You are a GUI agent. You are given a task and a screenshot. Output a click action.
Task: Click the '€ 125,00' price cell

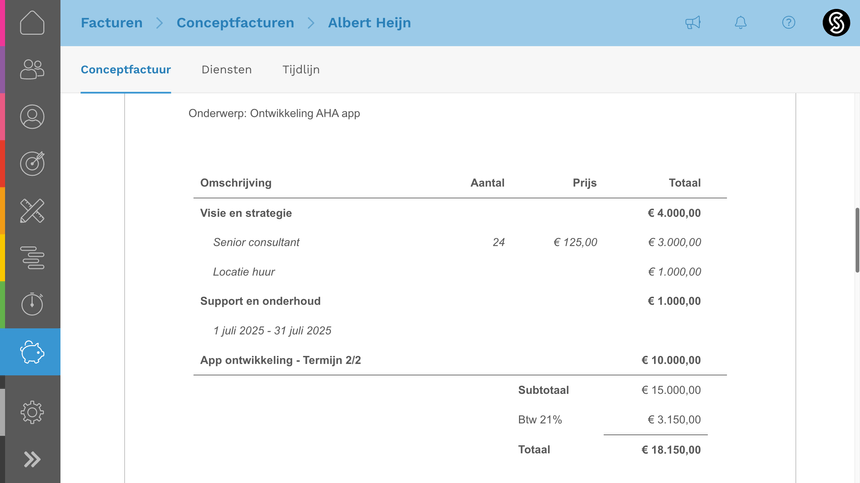575,242
